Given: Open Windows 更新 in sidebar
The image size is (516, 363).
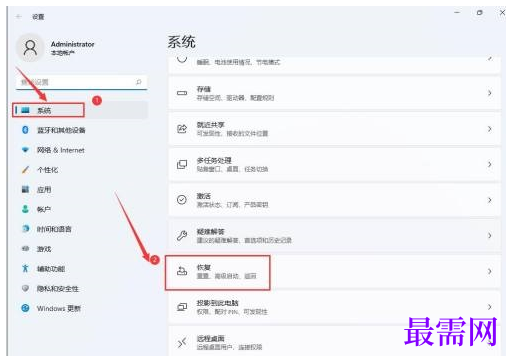Looking at the screenshot, I should click(59, 308).
